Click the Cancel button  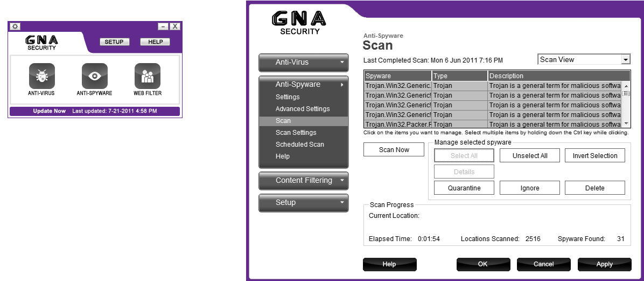544,264
